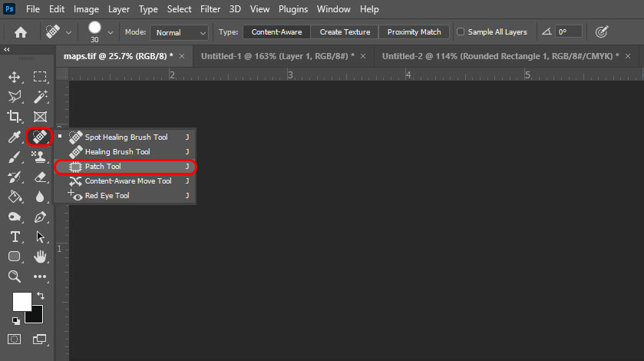
Task: Click the white foreground color swatch
Action: 21,302
